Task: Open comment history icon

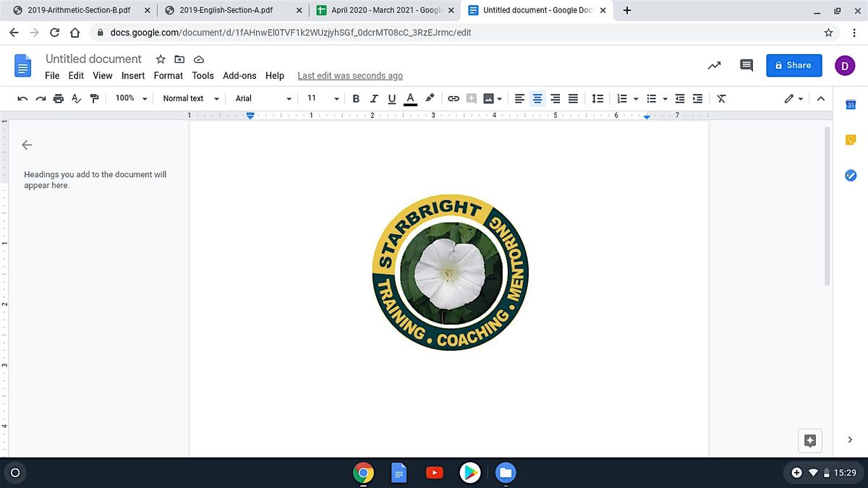Action: click(746, 65)
